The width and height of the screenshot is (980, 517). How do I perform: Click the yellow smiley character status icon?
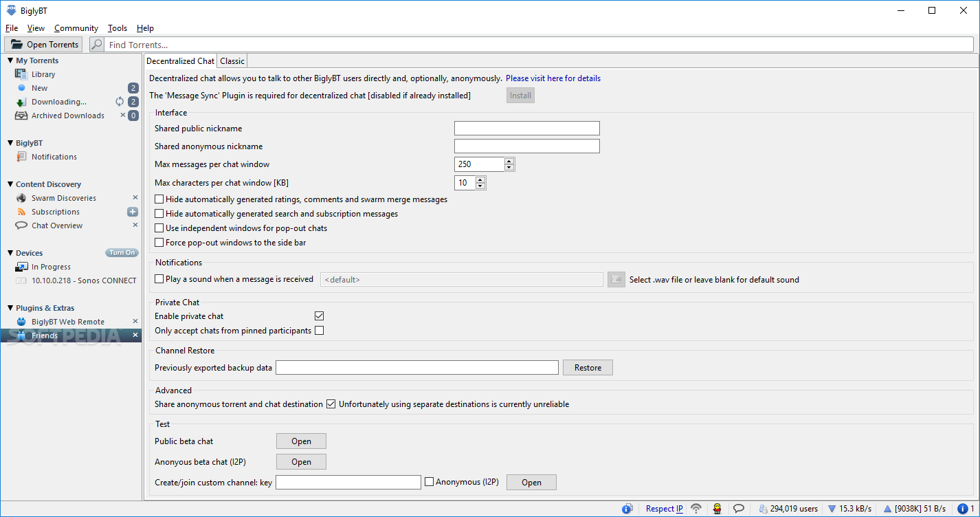717,509
